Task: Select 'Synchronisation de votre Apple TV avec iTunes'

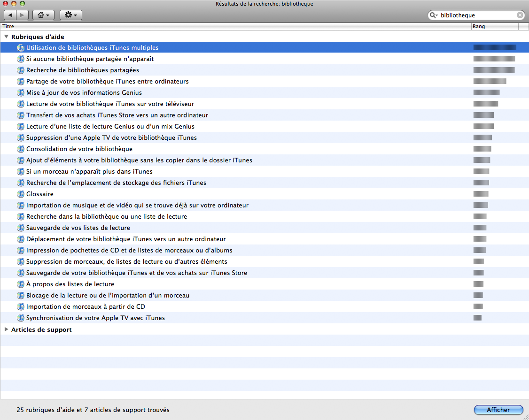Action: pyautogui.click(x=264, y=318)
